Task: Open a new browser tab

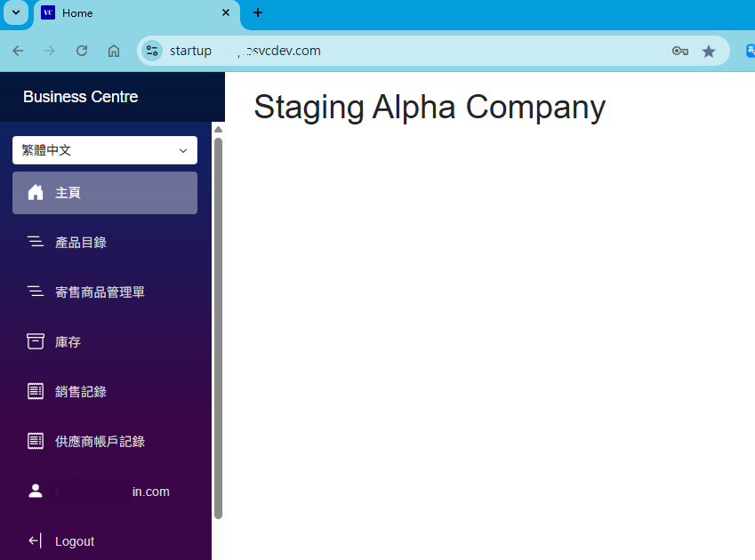Action: [258, 12]
